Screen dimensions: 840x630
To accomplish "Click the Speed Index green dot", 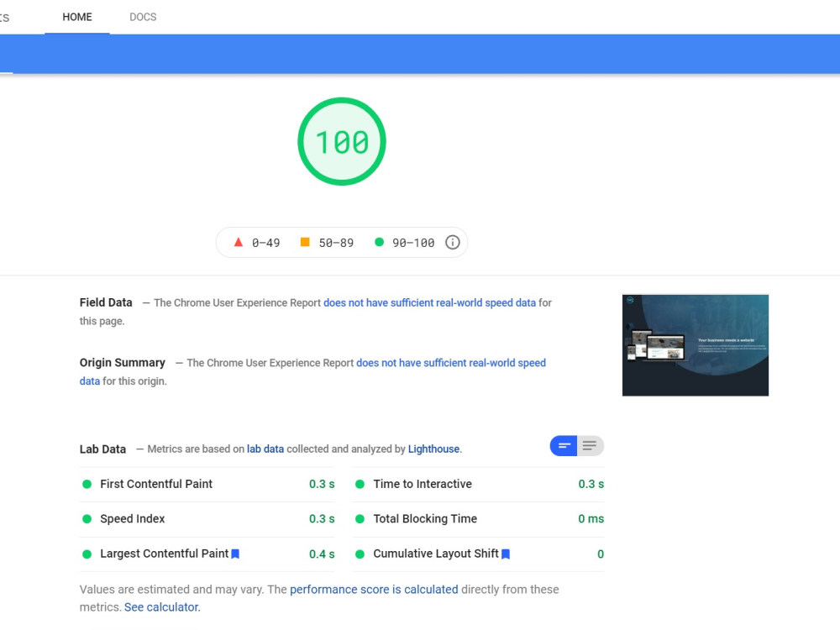I will [87, 519].
